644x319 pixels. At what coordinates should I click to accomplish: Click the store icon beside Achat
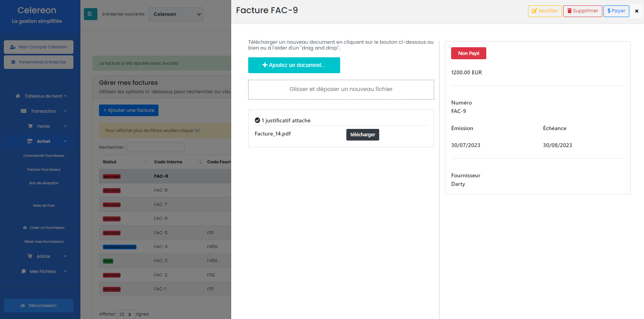[x=30, y=141]
